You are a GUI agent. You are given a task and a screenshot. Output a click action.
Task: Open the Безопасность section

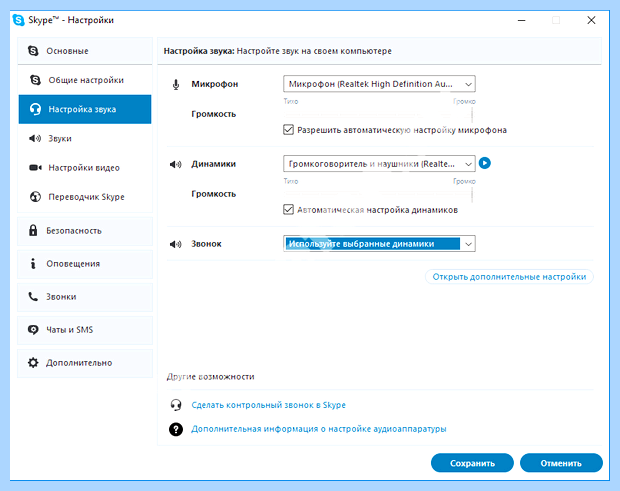point(85,230)
